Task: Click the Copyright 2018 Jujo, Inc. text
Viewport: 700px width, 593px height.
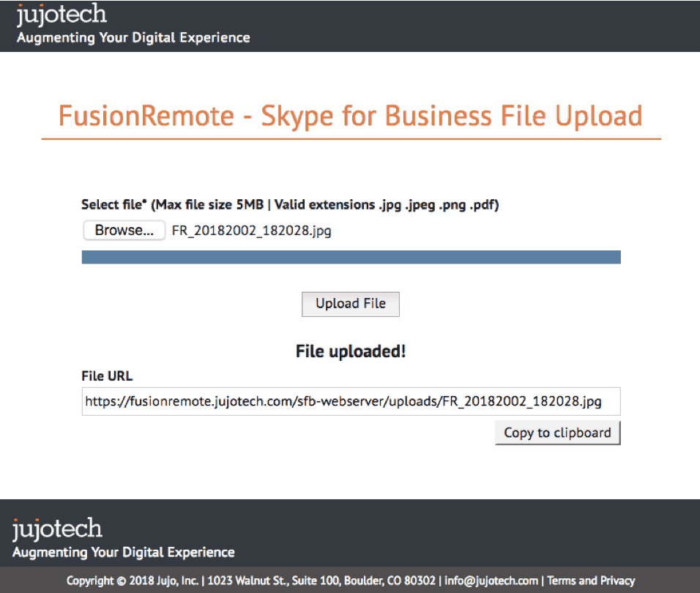Action: coord(132,581)
